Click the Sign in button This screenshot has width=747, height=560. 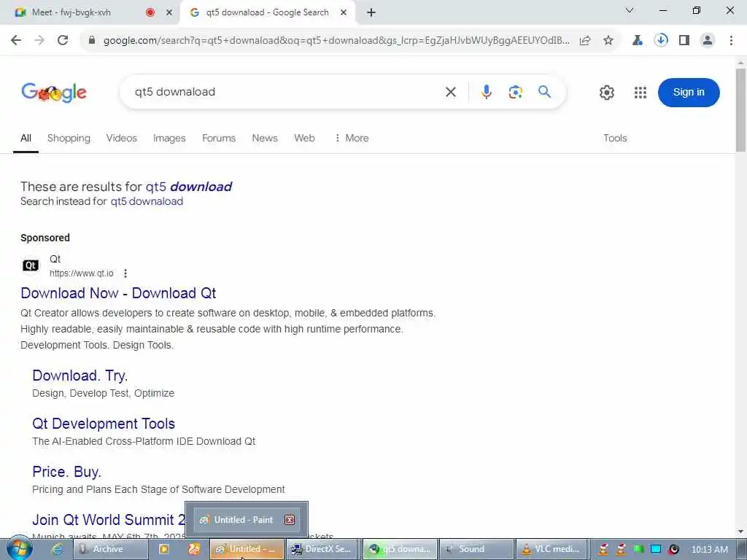click(x=689, y=93)
